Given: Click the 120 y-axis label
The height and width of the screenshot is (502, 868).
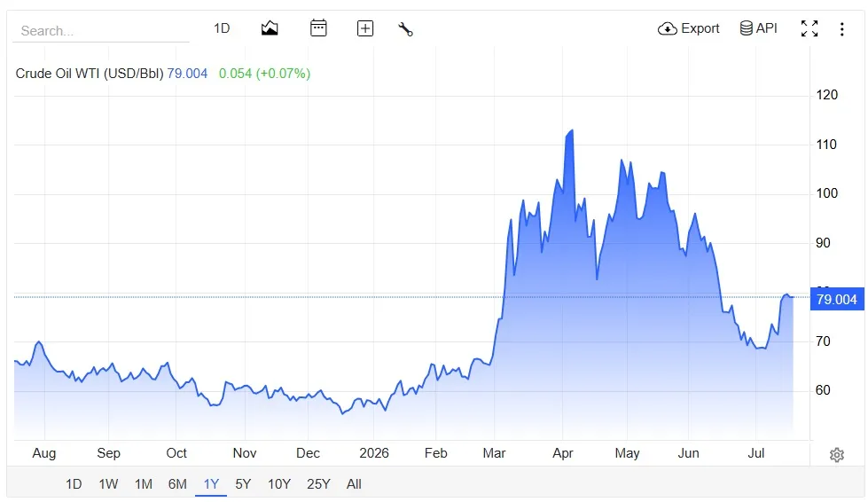Looking at the screenshot, I should point(827,95).
